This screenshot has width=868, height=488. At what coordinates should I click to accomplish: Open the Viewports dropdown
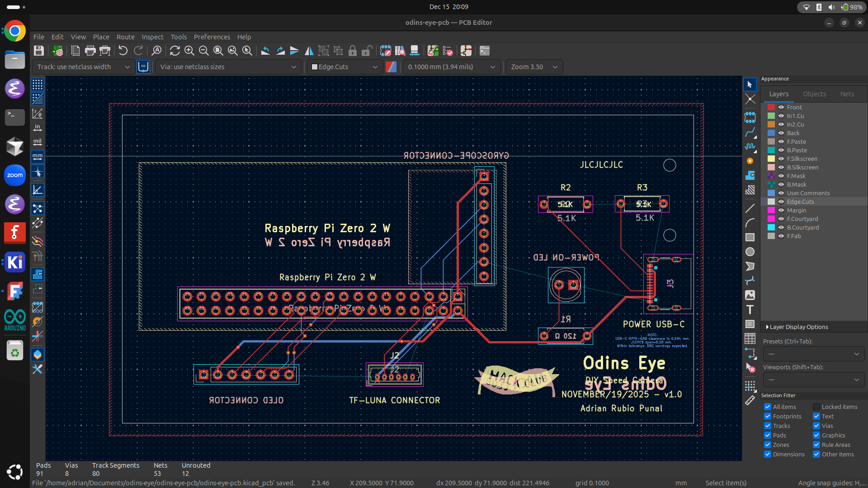[x=813, y=380]
